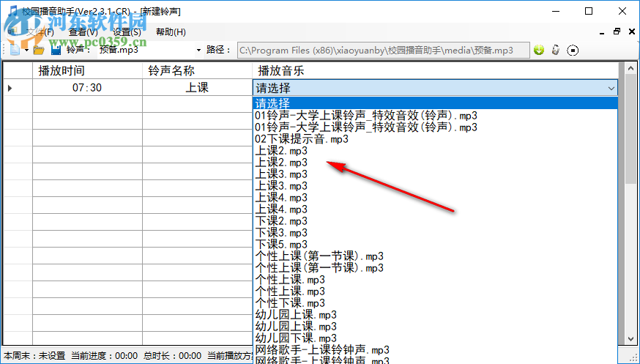
Task: Stop playback with the round stop icon
Action: pyautogui.click(x=573, y=51)
